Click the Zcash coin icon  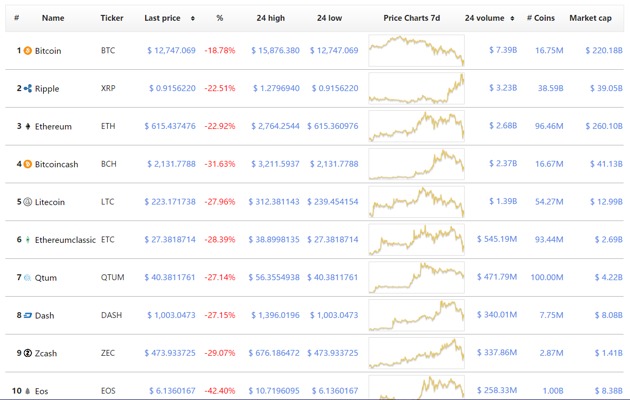click(x=28, y=354)
